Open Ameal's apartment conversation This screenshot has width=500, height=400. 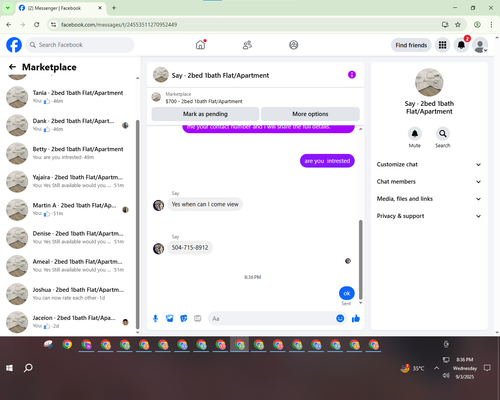point(68,266)
